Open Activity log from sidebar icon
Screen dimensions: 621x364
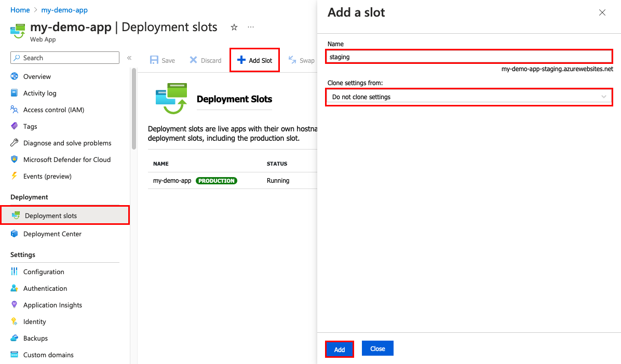click(x=14, y=93)
